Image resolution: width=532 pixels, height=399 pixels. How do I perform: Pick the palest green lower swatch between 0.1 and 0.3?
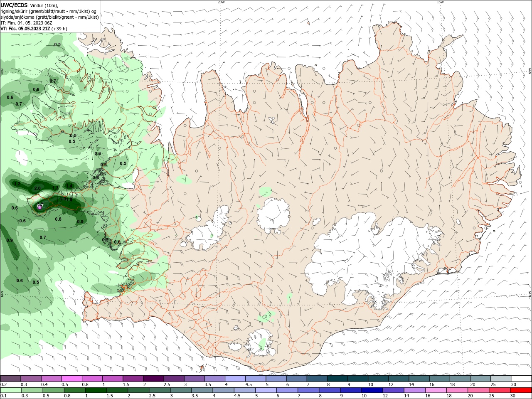11,390
